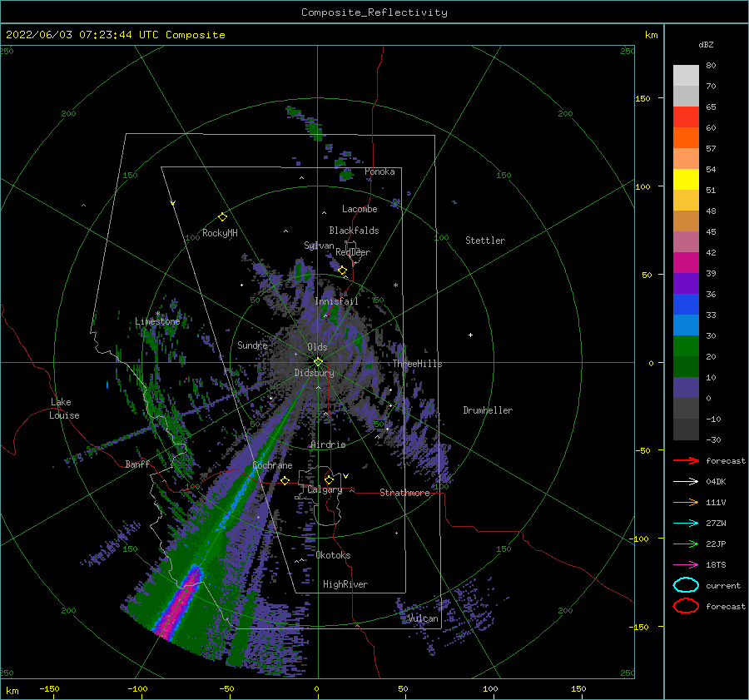Click the yellow diamond marker above Calgary
This screenshot has width=749, height=700.
coord(329,479)
